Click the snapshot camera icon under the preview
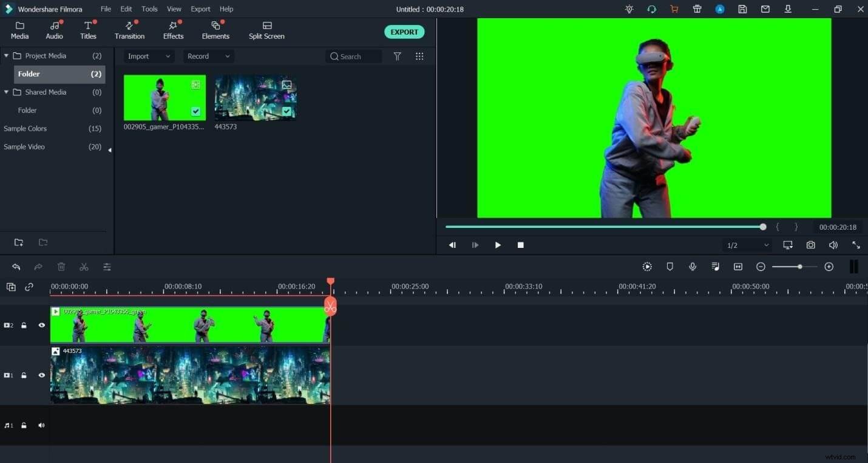The width and height of the screenshot is (868, 463). click(x=810, y=245)
